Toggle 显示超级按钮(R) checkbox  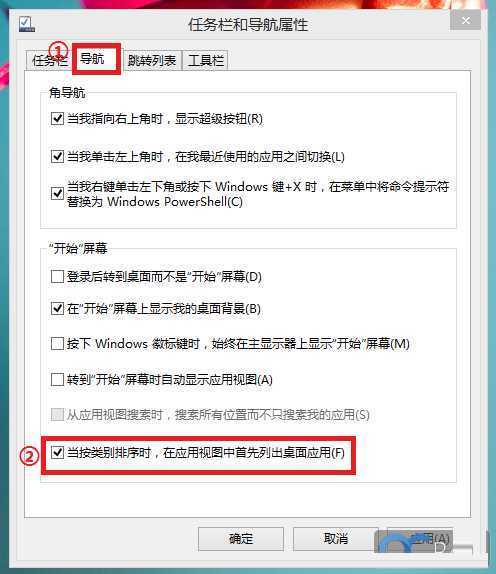click(x=57, y=119)
